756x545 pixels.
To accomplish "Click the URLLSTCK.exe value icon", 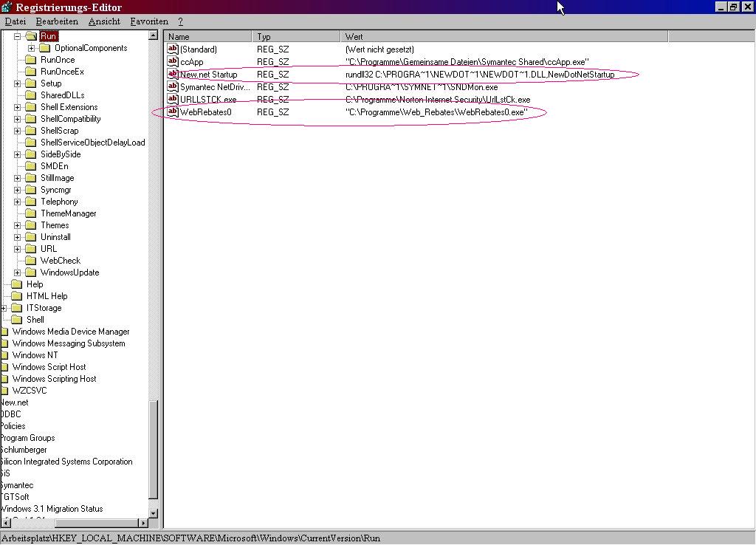I will [173, 99].
